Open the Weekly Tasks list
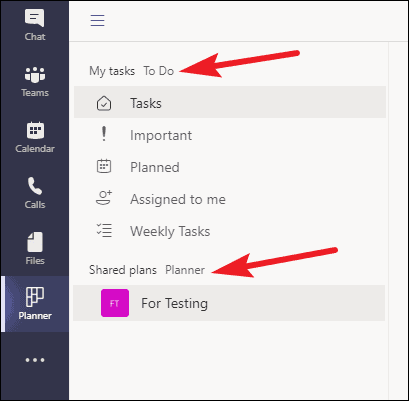 [x=230, y=231]
